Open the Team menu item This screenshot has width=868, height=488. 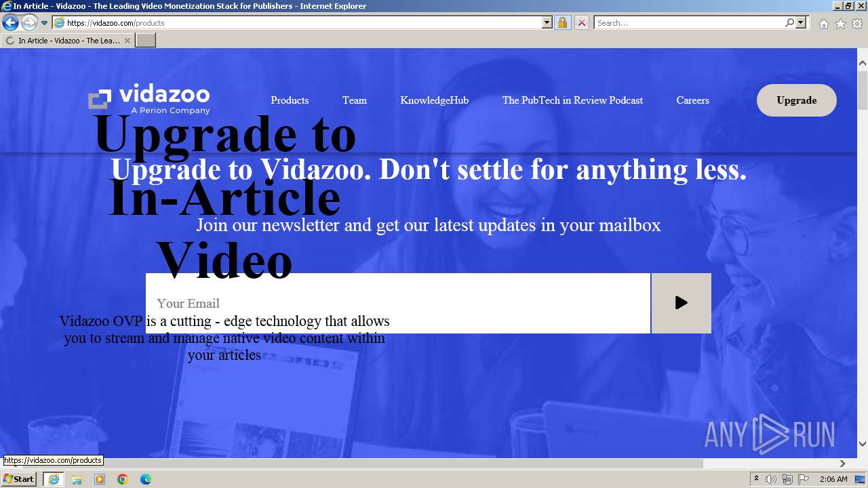click(x=355, y=100)
